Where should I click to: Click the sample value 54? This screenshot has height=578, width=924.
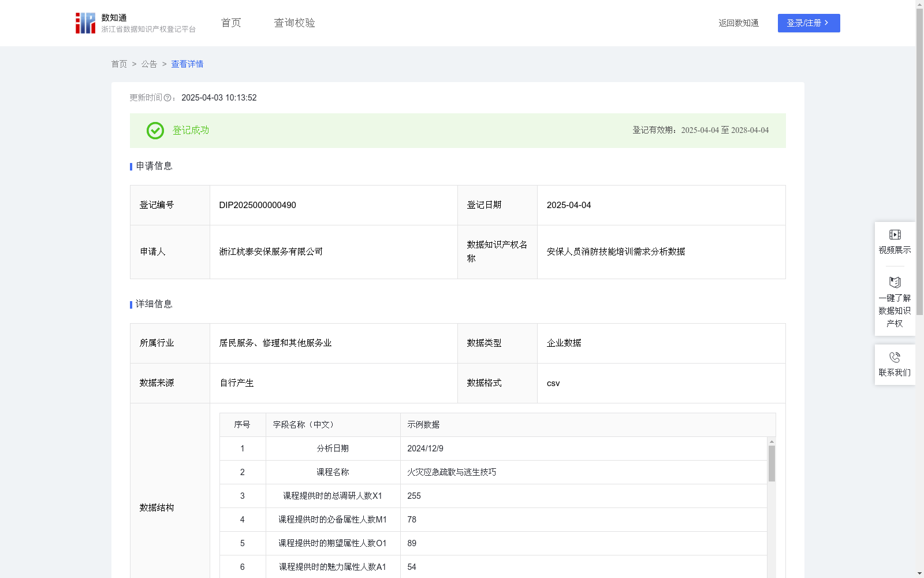point(412,567)
